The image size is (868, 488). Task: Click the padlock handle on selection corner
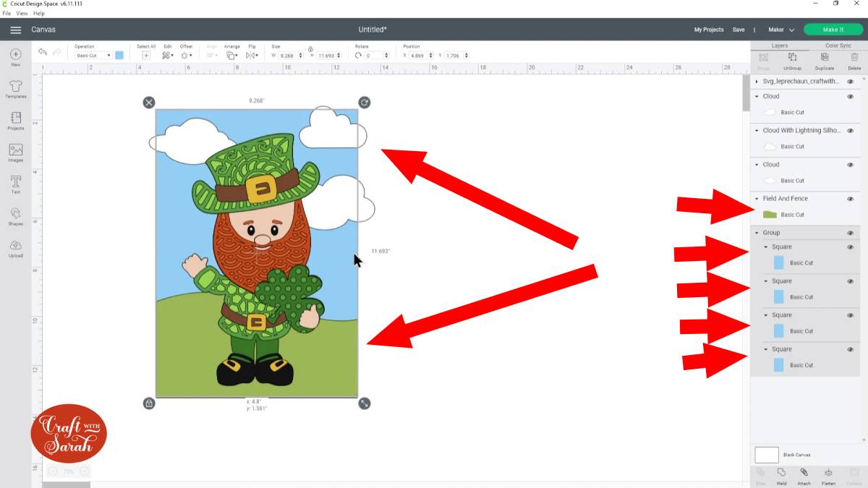point(149,403)
